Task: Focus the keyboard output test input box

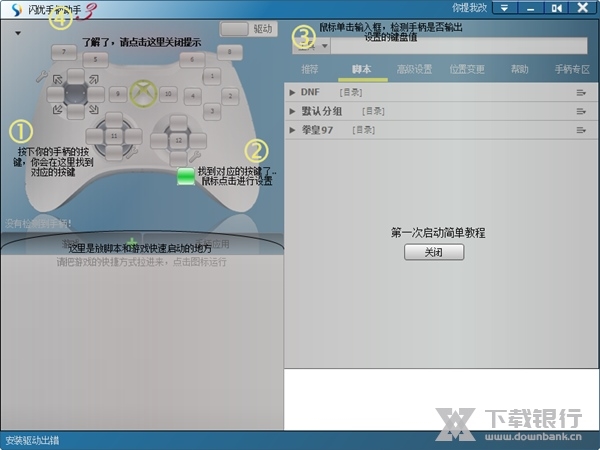Action: 459,46
